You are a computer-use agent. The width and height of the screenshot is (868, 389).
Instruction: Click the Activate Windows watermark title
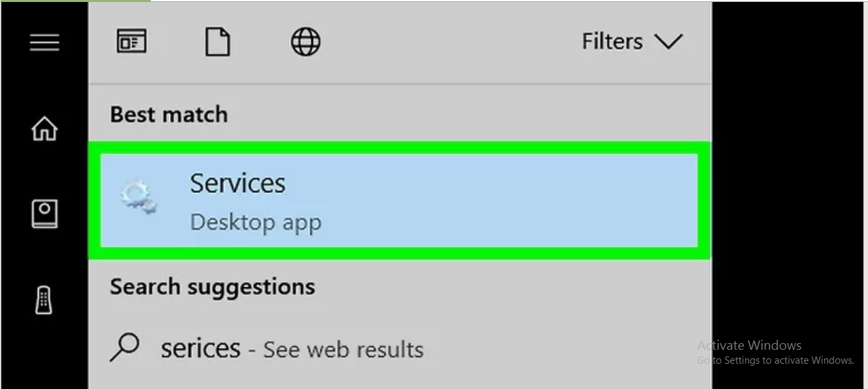(x=749, y=345)
